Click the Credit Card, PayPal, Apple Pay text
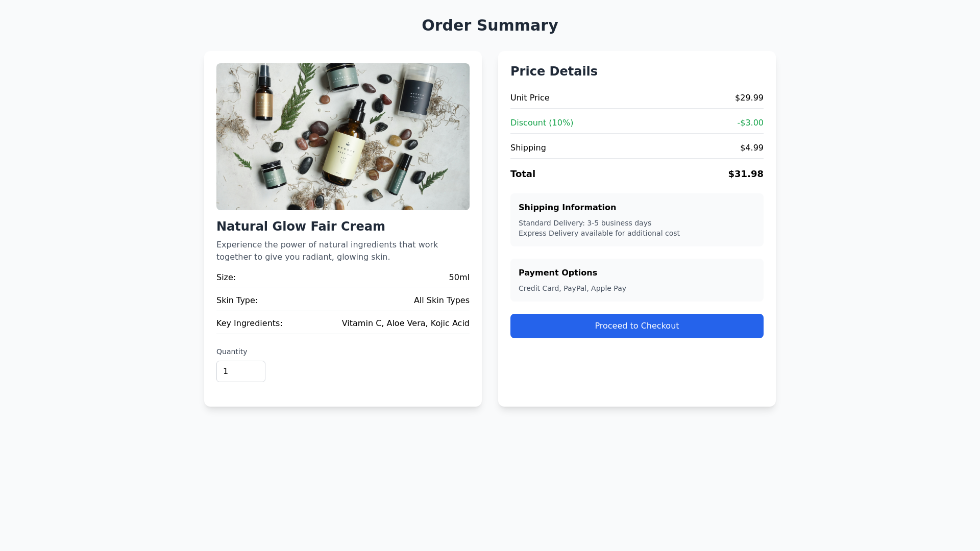Image resolution: width=980 pixels, height=551 pixels. pos(572,288)
